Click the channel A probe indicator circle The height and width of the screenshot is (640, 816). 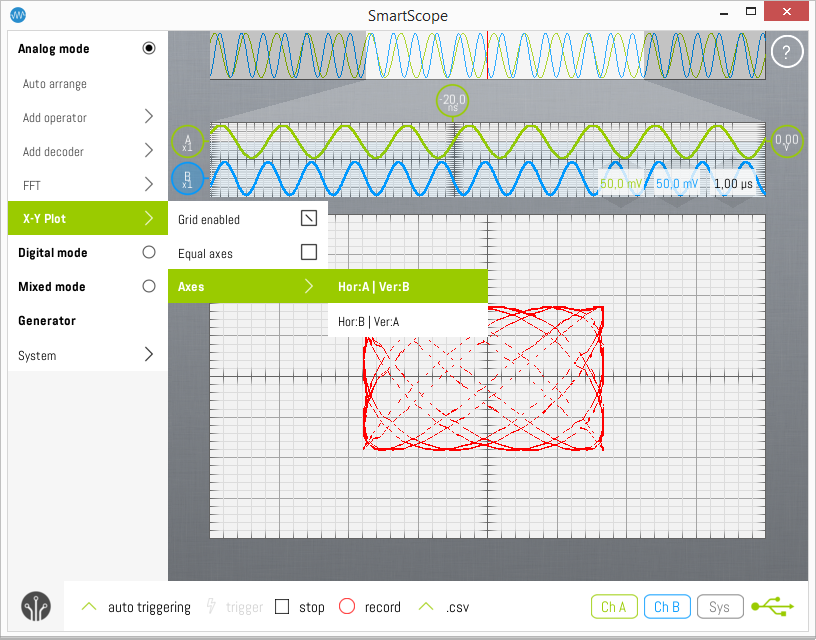point(187,142)
